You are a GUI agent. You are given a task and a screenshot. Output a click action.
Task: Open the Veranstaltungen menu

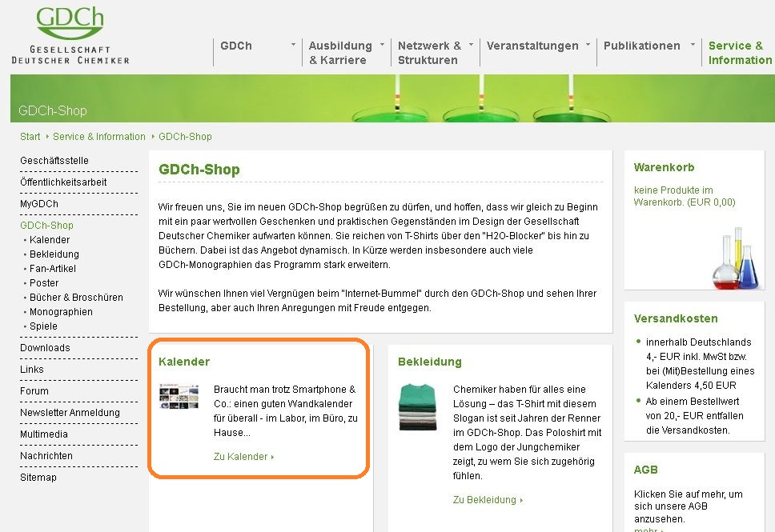tap(532, 46)
